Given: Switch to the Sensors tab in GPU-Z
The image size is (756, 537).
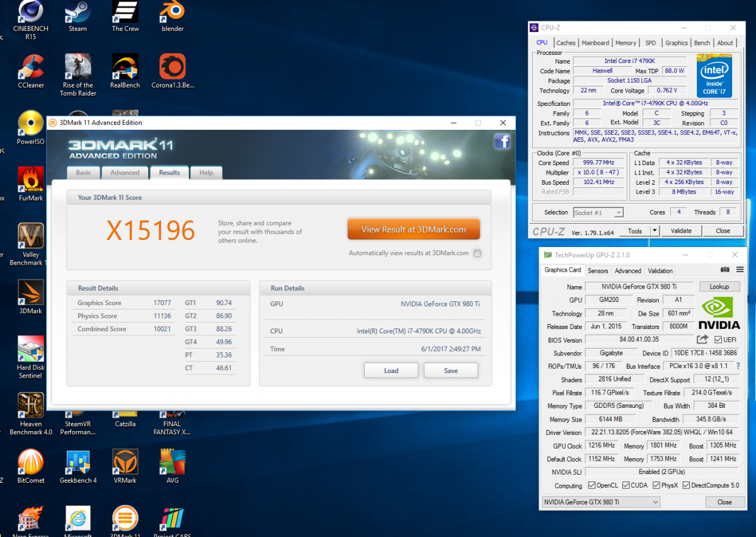Looking at the screenshot, I should coord(598,271).
